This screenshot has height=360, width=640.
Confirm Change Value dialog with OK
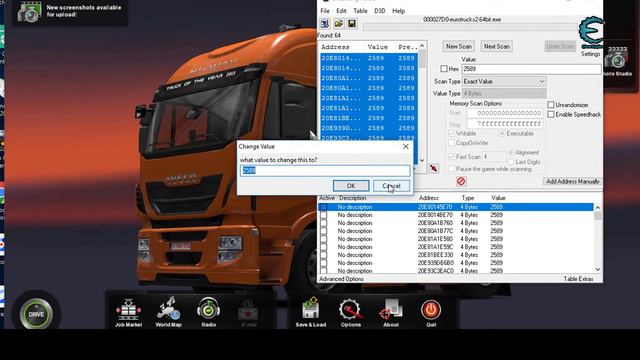point(351,186)
